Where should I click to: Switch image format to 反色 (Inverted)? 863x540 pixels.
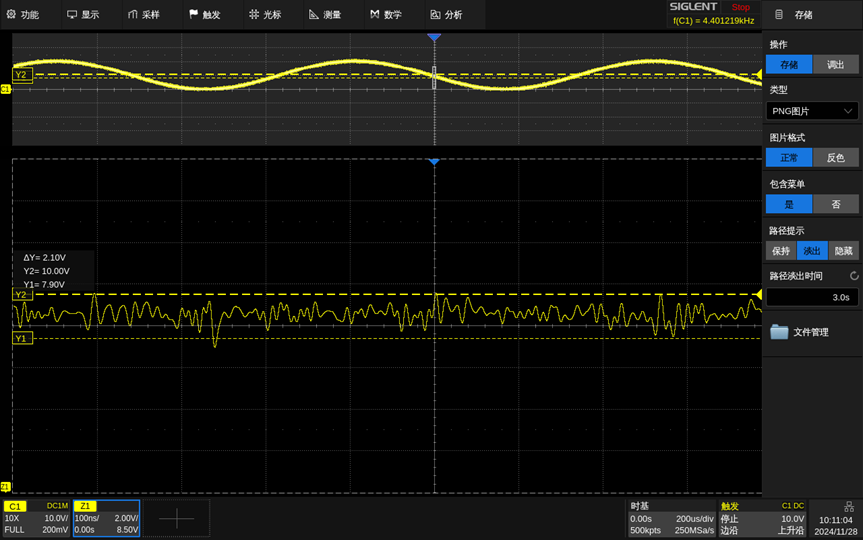tap(835, 157)
